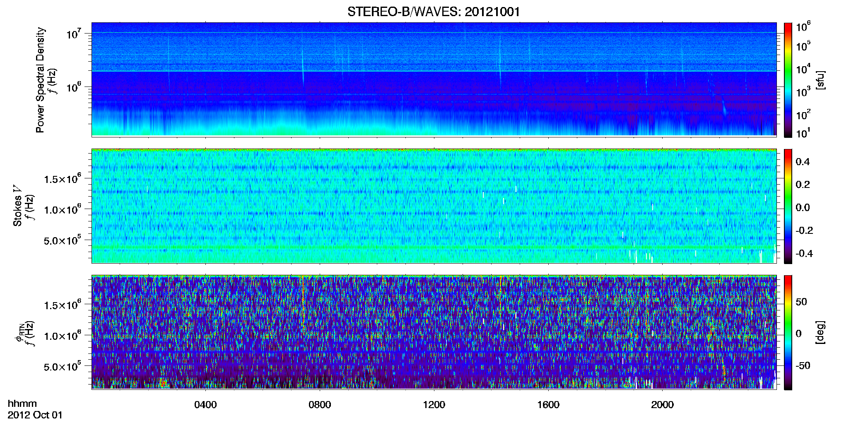Click the "0.0" tick on Stokes colorbar
Screen dimensions: 868x447
pyautogui.click(x=803, y=207)
